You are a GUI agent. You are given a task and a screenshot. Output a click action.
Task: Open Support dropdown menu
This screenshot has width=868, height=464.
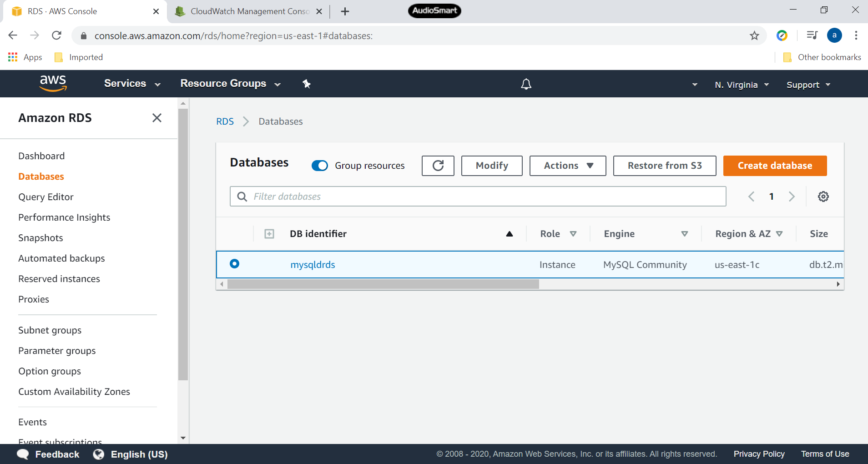coord(808,85)
